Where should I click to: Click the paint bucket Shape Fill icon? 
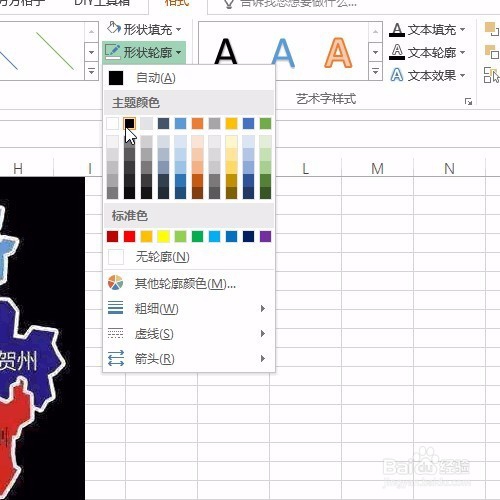(114, 28)
